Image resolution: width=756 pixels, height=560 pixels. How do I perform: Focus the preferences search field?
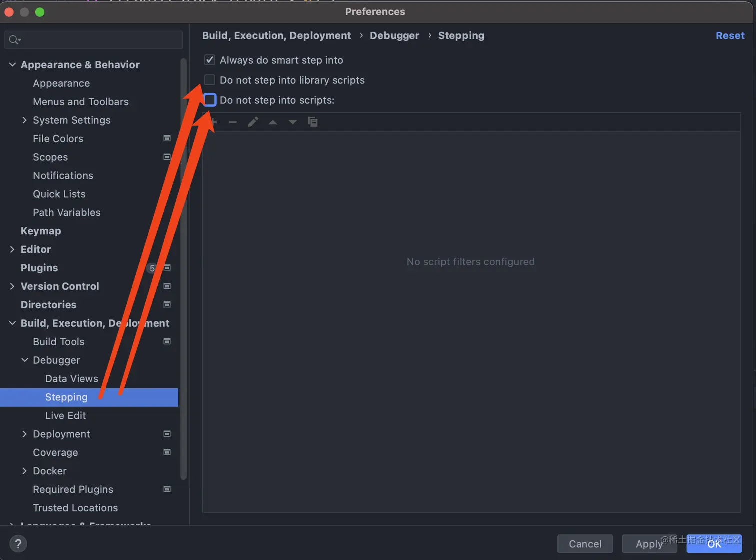click(x=100, y=40)
